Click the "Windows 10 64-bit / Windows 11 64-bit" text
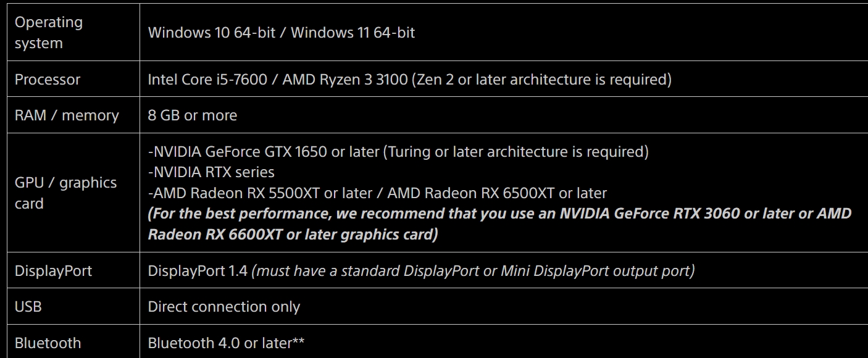 coord(281,33)
